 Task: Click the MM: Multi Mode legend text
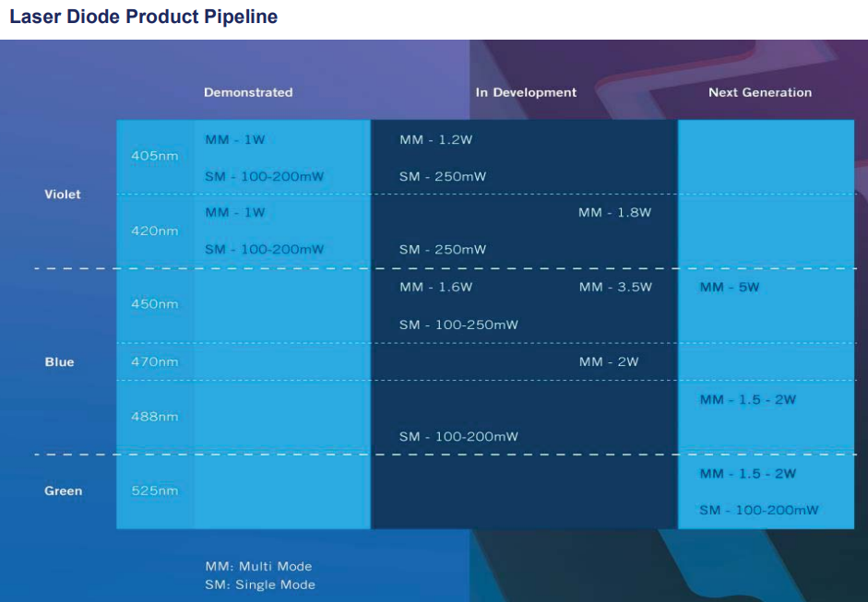click(258, 567)
